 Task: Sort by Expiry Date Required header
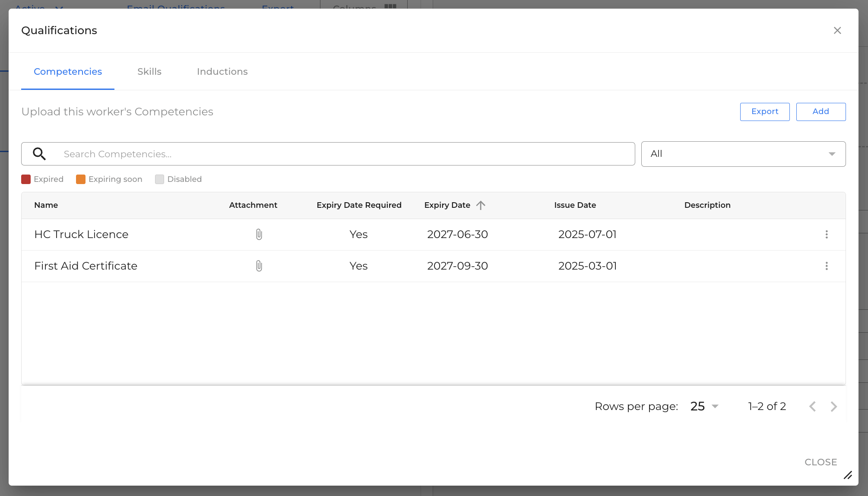tap(359, 205)
